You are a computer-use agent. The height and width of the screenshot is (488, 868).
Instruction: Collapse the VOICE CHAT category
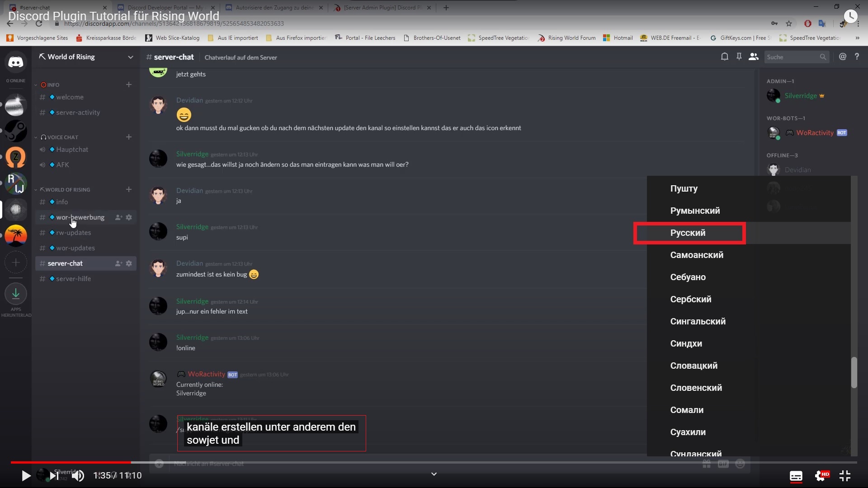pos(62,137)
